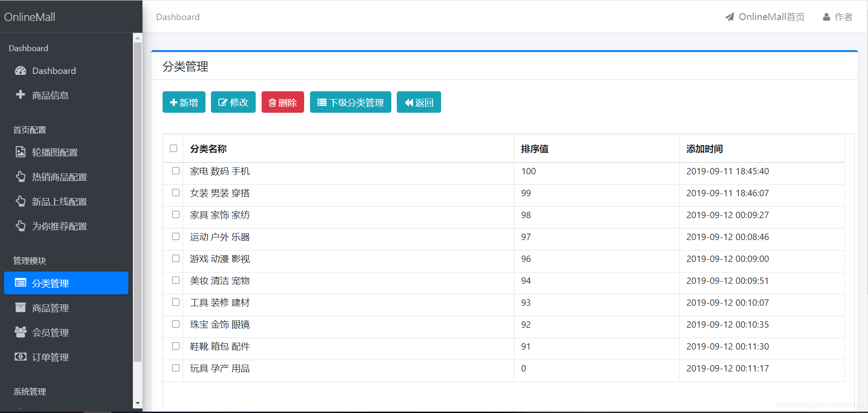The image size is (868, 413).
Task: Select the 家电 数码 手机 category name
Action: [220, 171]
